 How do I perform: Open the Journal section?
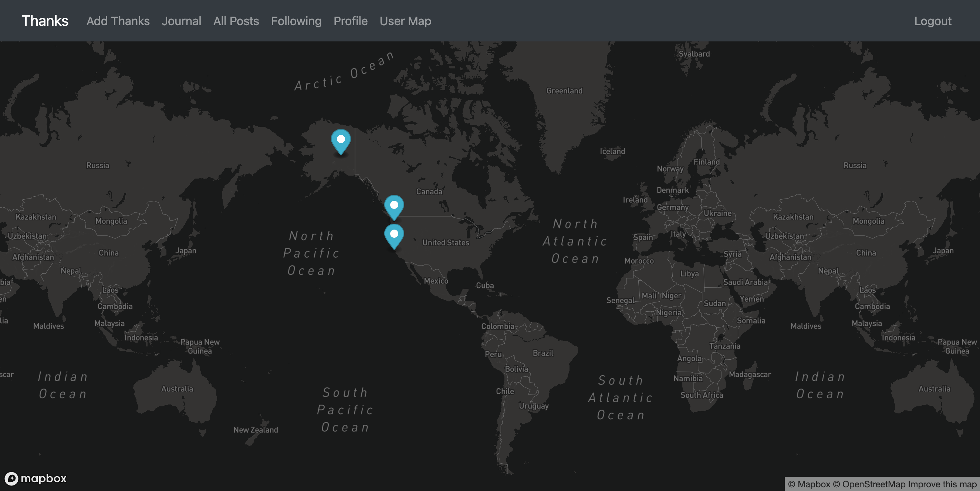[x=182, y=21]
